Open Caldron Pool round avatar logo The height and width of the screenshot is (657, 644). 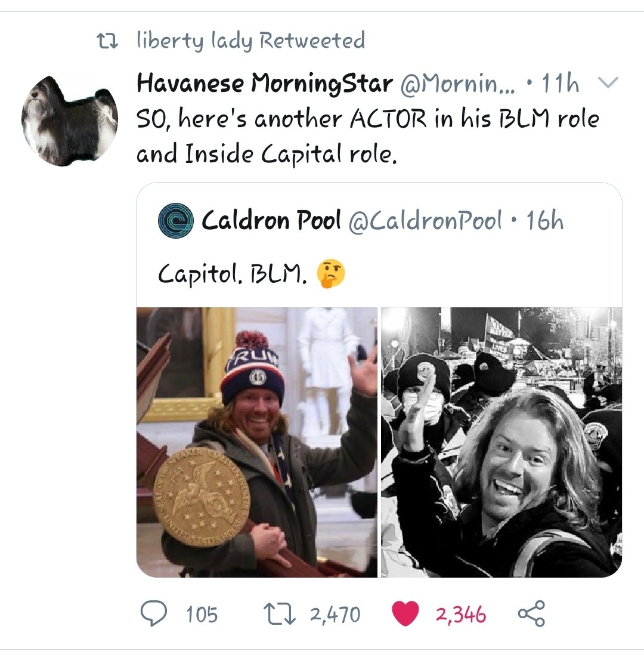(x=176, y=220)
